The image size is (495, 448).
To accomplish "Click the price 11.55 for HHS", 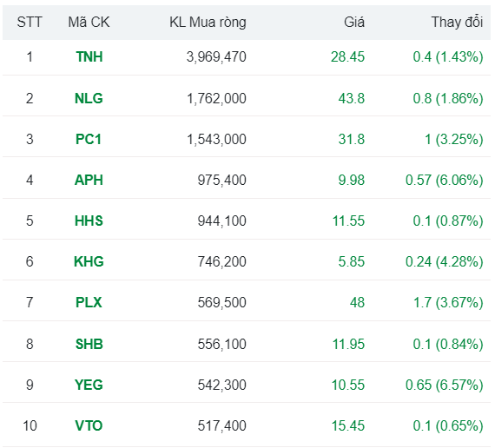I will click(x=348, y=221).
